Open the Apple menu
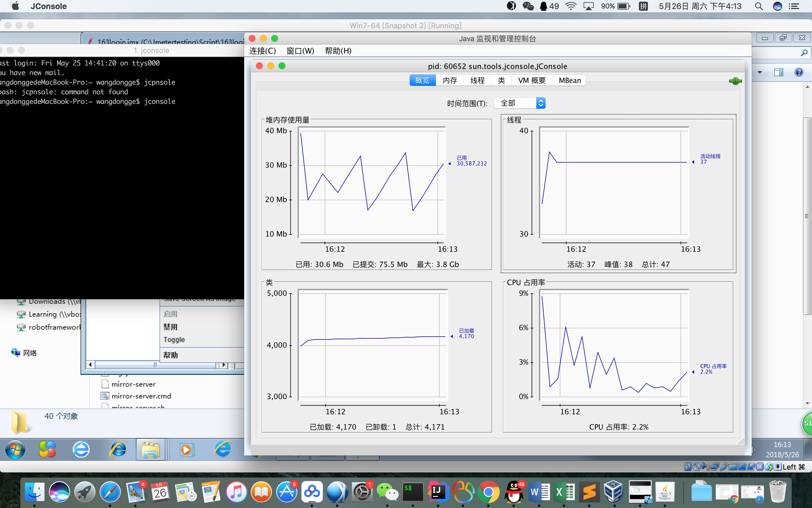812x508 pixels. pos(16,6)
